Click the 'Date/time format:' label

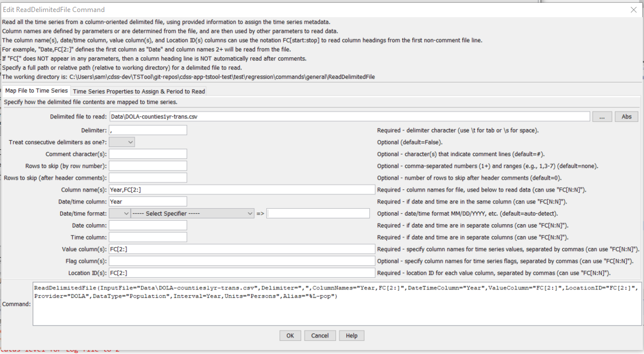(x=83, y=214)
